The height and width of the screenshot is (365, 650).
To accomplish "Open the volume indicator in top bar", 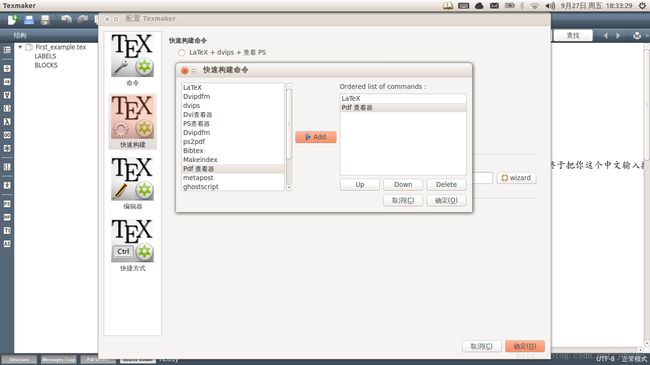I will coord(550,5).
